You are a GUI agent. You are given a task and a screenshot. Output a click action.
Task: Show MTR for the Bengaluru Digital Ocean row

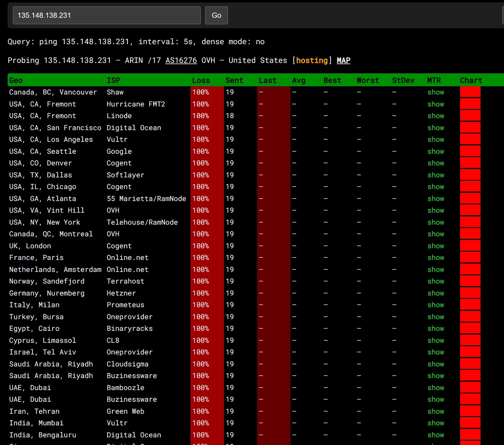[x=436, y=435]
